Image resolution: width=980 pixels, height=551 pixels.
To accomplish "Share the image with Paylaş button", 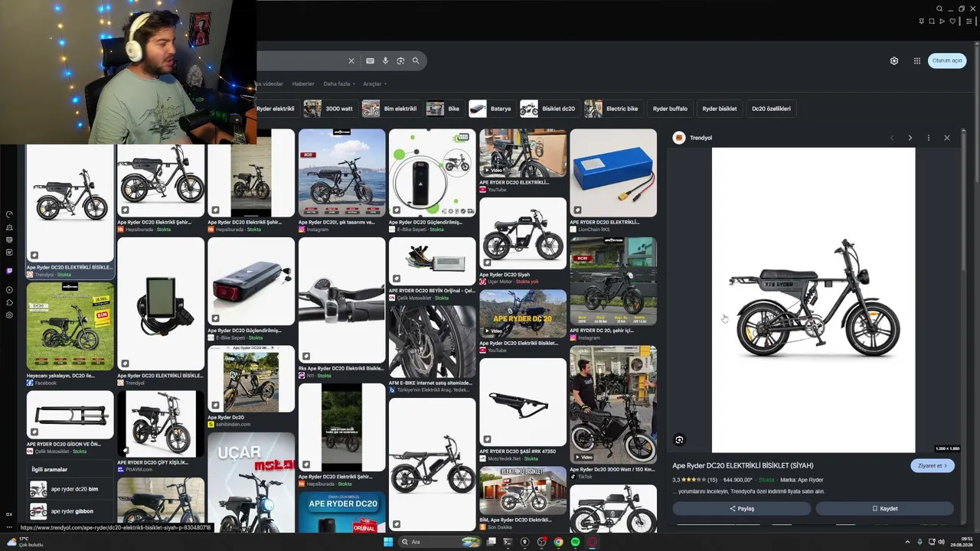I will 741,508.
